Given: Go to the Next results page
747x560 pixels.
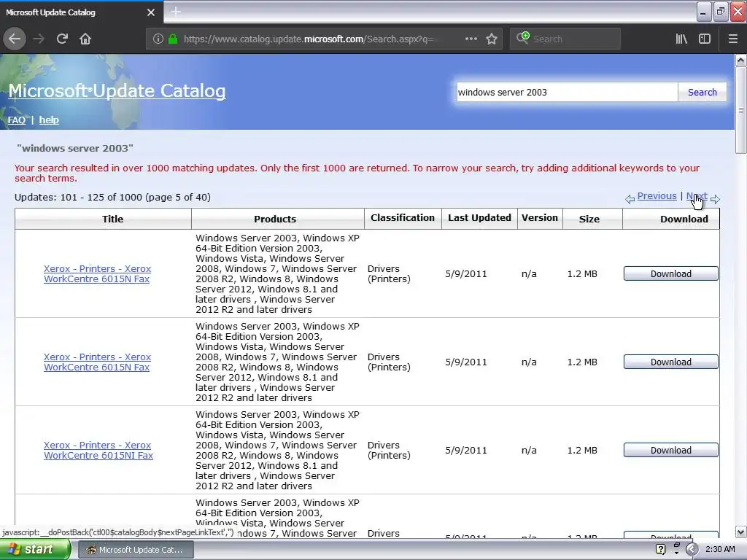Looking at the screenshot, I should tap(697, 195).
